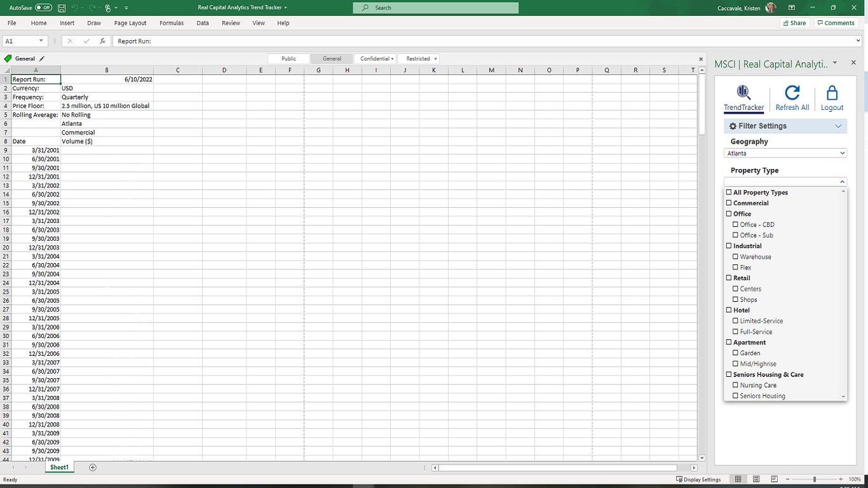This screenshot has height=488, width=868.
Task: Select the Sheet1 tab
Action: click(x=59, y=468)
